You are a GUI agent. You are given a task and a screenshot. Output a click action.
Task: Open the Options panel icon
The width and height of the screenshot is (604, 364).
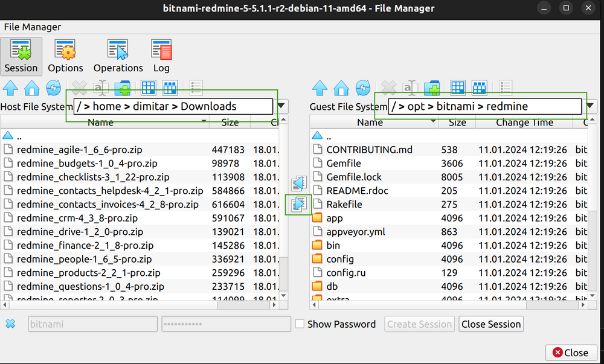coord(65,56)
